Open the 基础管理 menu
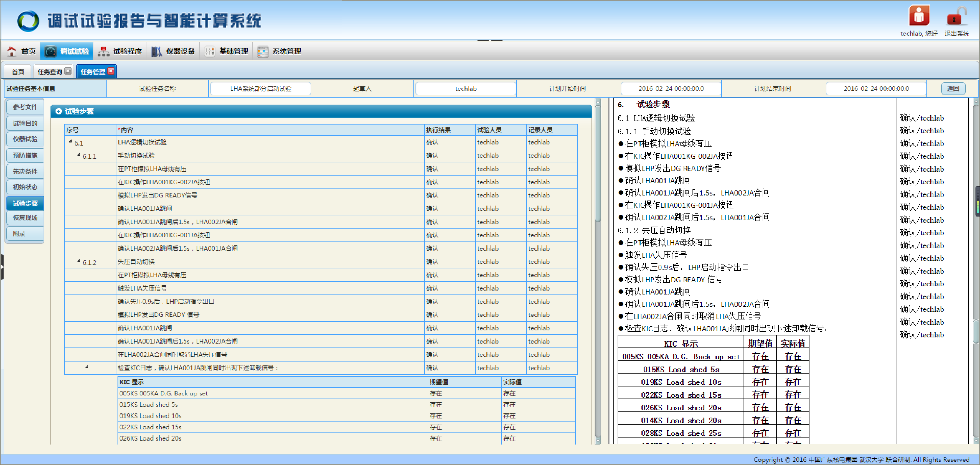Image resolution: width=980 pixels, height=465 pixels. (x=226, y=51)
